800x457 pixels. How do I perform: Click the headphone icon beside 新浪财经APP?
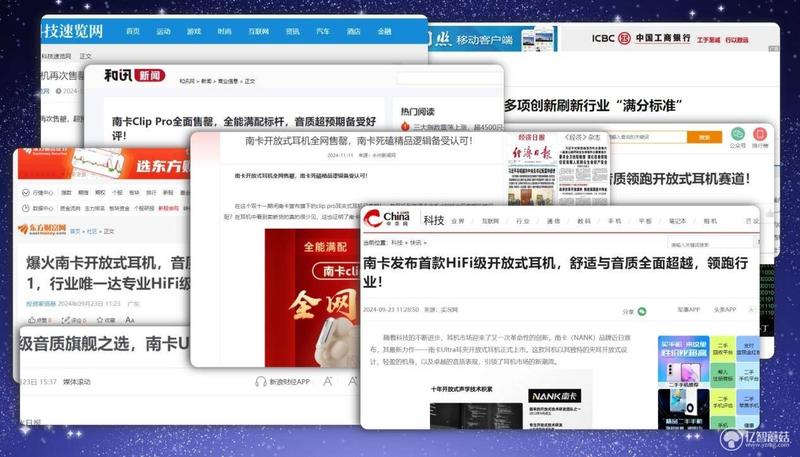point(261,382)
